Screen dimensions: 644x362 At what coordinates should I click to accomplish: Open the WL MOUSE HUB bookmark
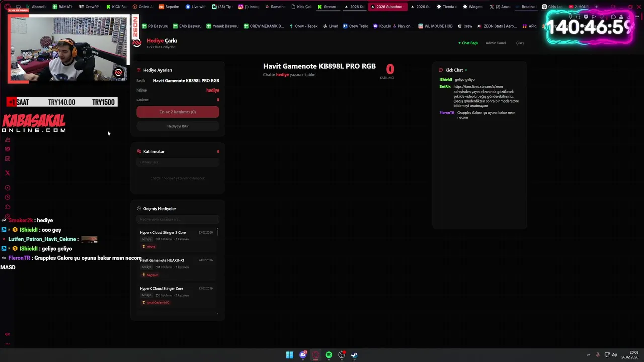tap(435, 26)
